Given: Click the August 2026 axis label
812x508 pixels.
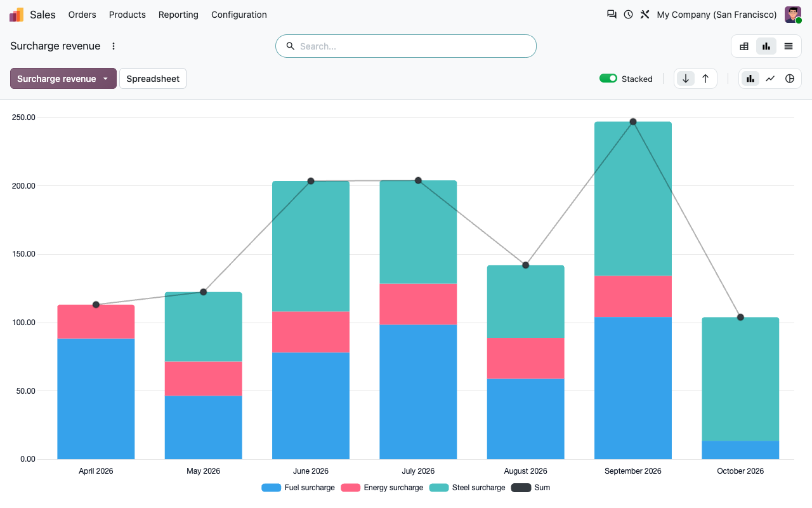Looking at the screenshot, I should pos(525,471).
